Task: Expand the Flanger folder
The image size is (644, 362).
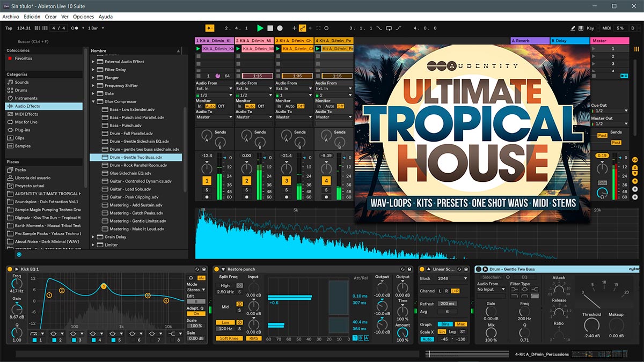Action: coord(93,78)
